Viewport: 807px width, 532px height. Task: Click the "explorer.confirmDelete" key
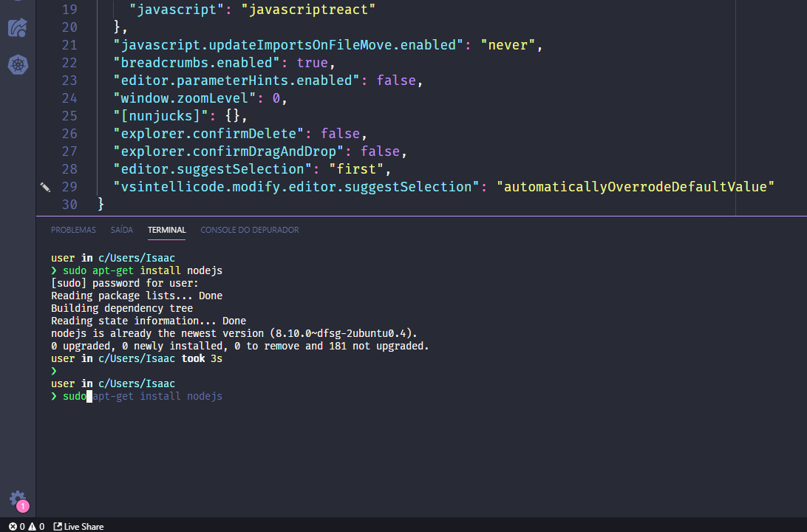tap(208, 134)
